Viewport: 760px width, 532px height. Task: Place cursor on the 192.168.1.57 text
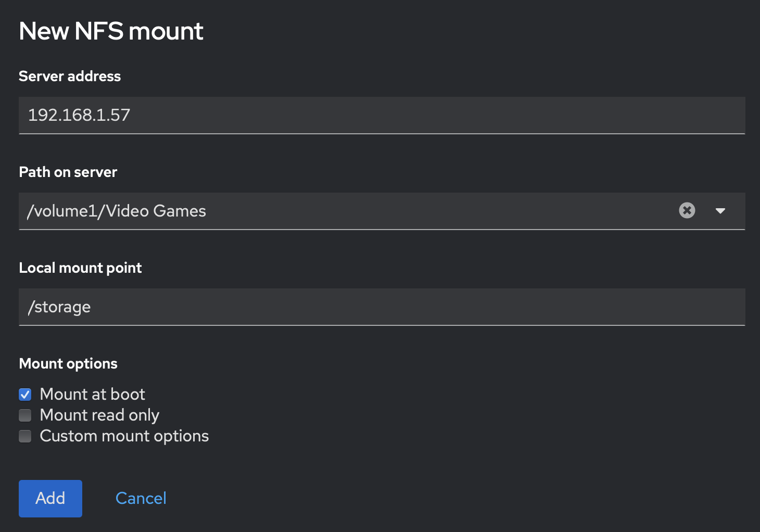click(x=79, y=115)
